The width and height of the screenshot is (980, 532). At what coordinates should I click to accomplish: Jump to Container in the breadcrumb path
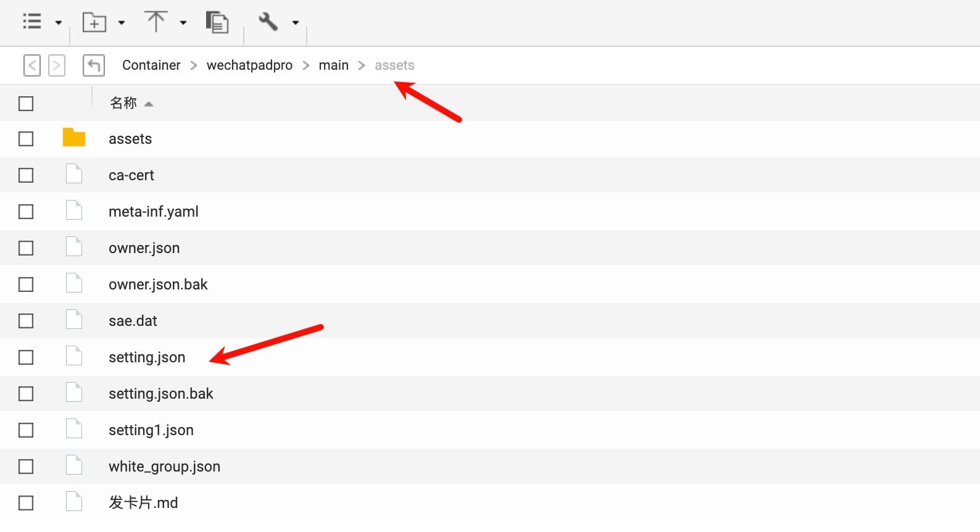[x=151, y=65]
